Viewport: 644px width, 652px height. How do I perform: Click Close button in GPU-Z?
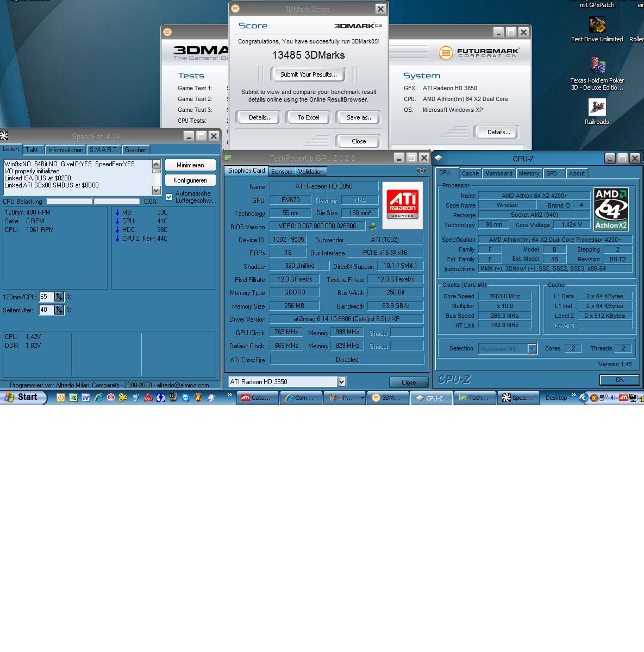pos(409,382)
